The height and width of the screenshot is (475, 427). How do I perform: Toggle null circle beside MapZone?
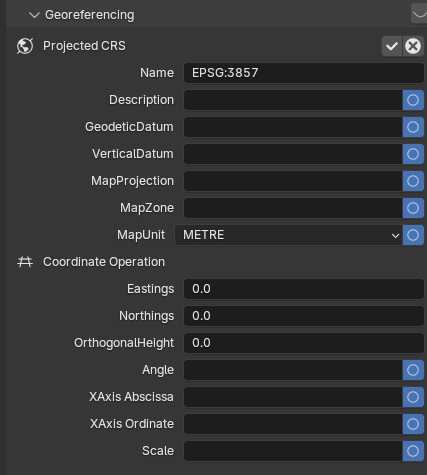click(413, 208)
